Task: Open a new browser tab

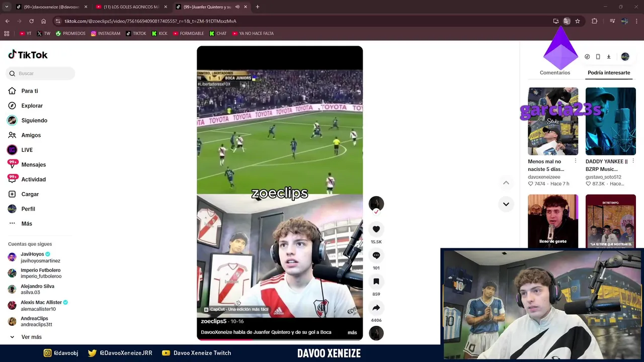Action: tap(258, 7)
